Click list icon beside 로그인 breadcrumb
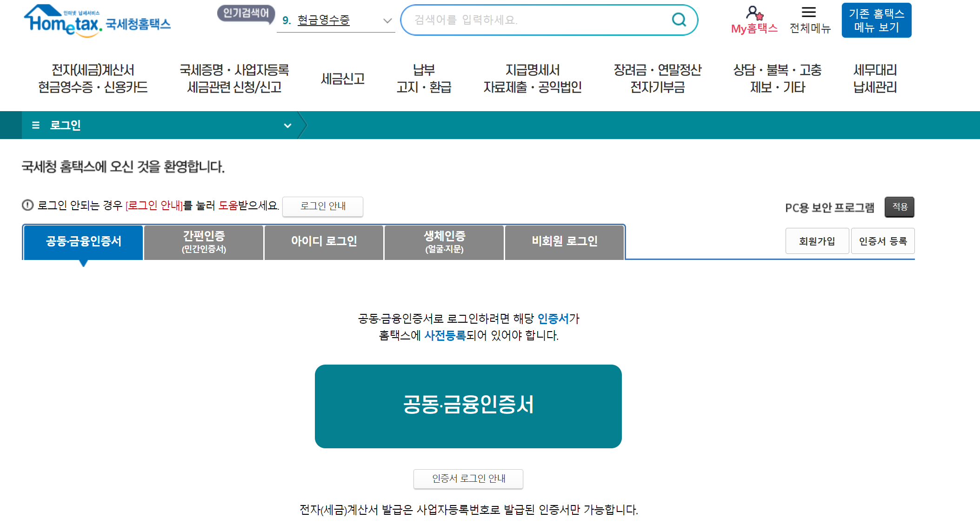Image resolution: width=980 pixels, height=532 pixels. point(35,125)
